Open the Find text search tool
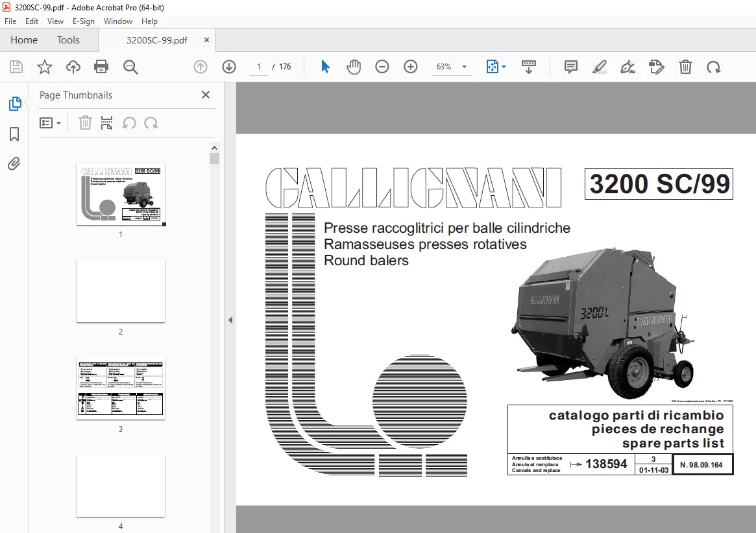The image size is (756, 533). click(130, 67)
